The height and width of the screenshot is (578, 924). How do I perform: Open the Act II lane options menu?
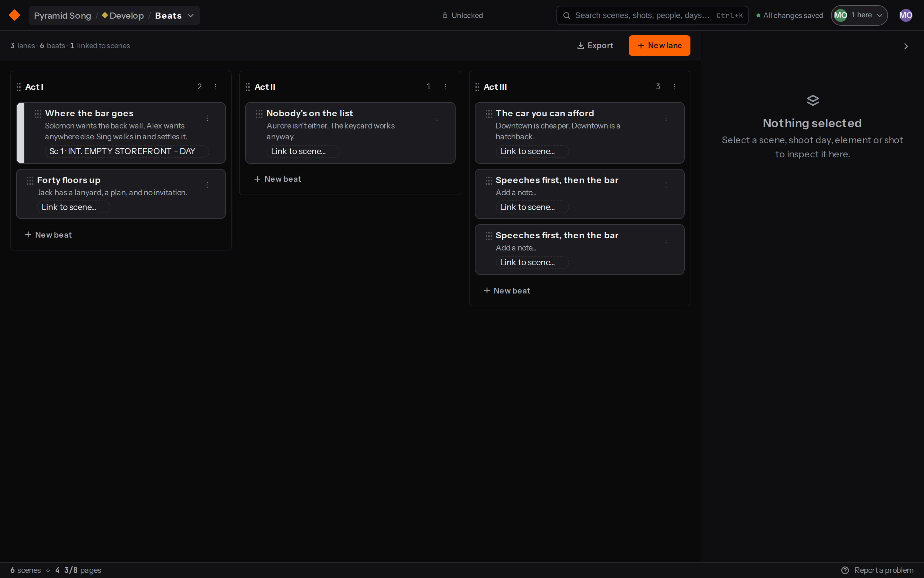[x=445, y=87]
